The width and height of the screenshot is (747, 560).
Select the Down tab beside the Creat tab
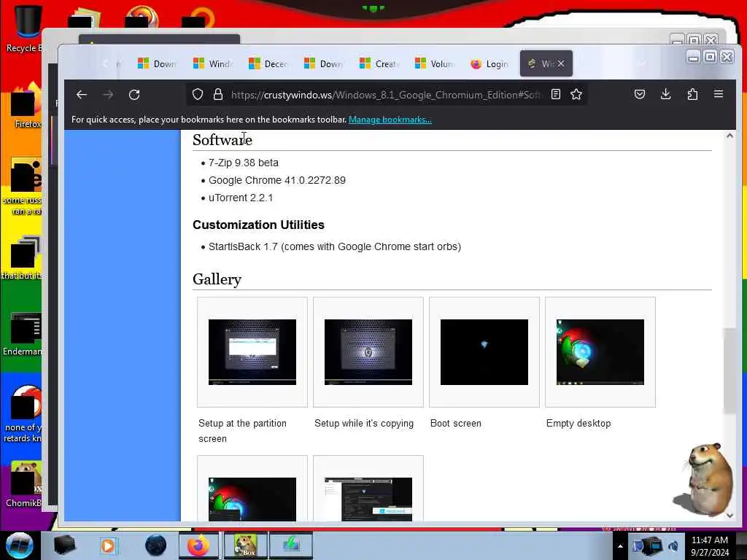pyautogui.click(x=323, y=63)
